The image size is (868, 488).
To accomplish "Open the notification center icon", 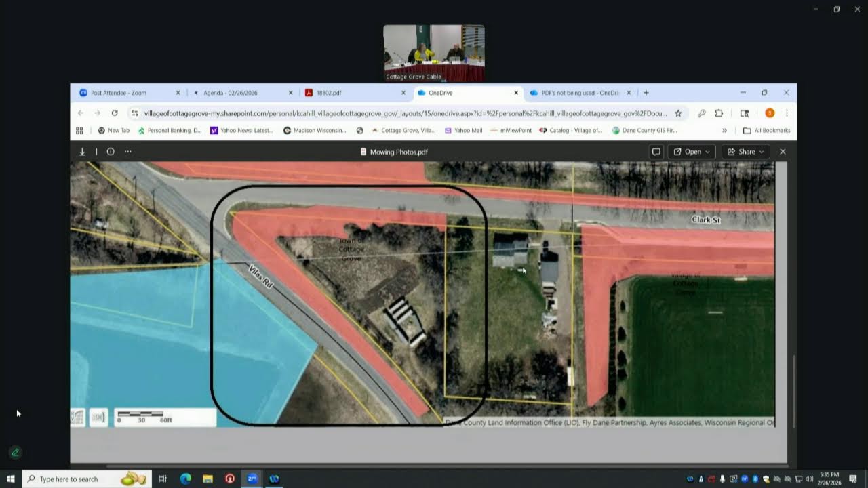I will pos(853,479).
